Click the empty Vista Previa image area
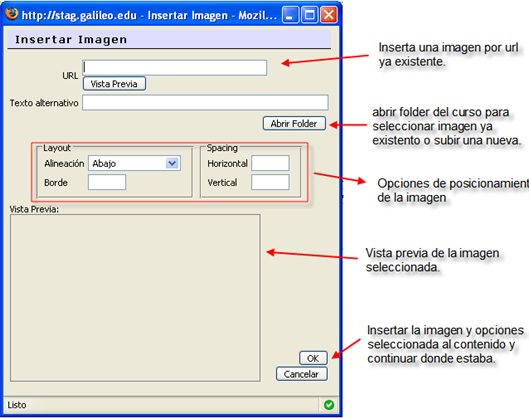Viewport: 529px width, 418px height. [135, 298]
